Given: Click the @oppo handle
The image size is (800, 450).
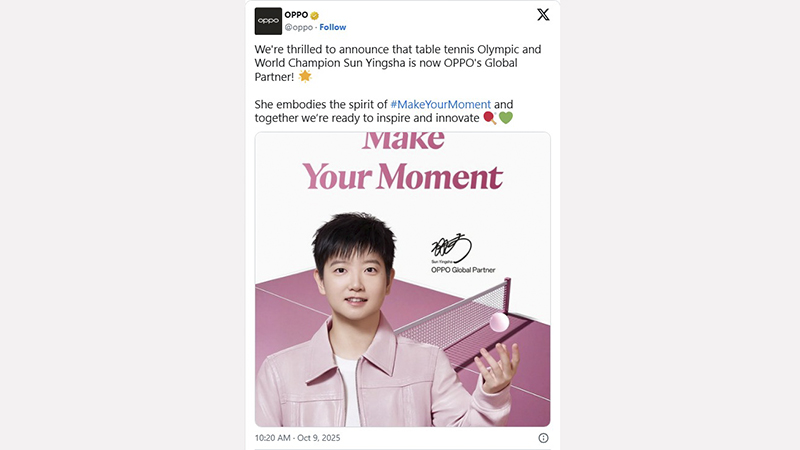Looking at the screenshot, I should (x=298, y=28).
